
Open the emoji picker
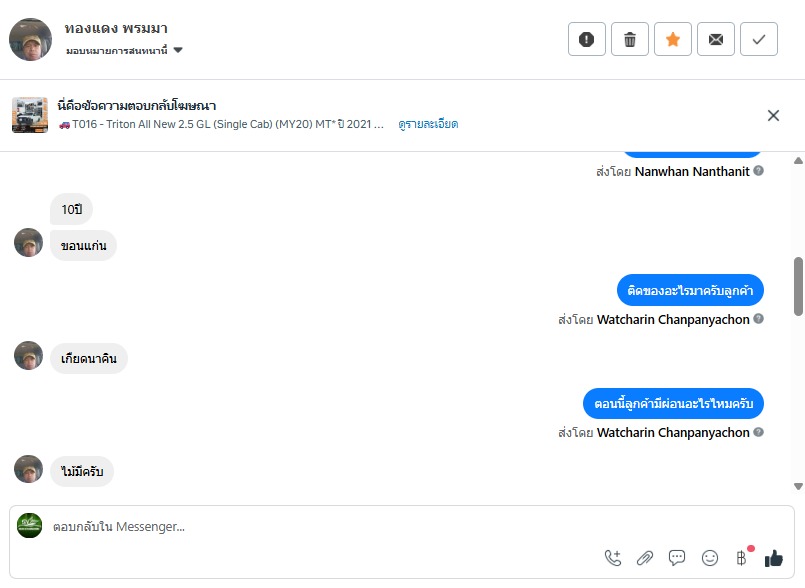pyautogui.click(x=710, y=558)
